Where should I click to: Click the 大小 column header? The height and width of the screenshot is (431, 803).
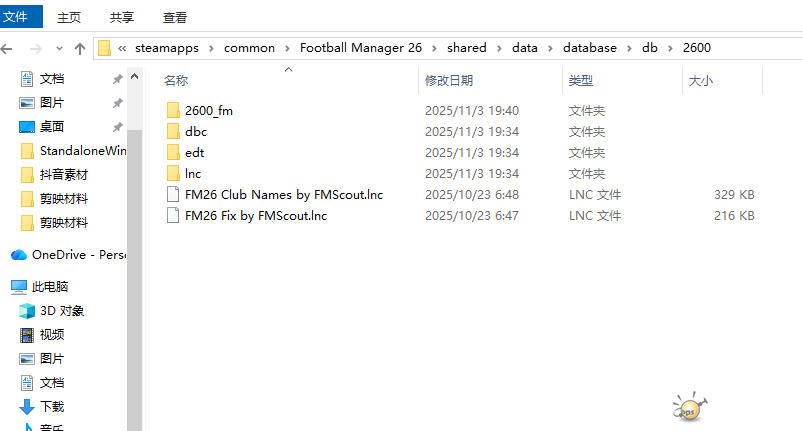[700, 80]
